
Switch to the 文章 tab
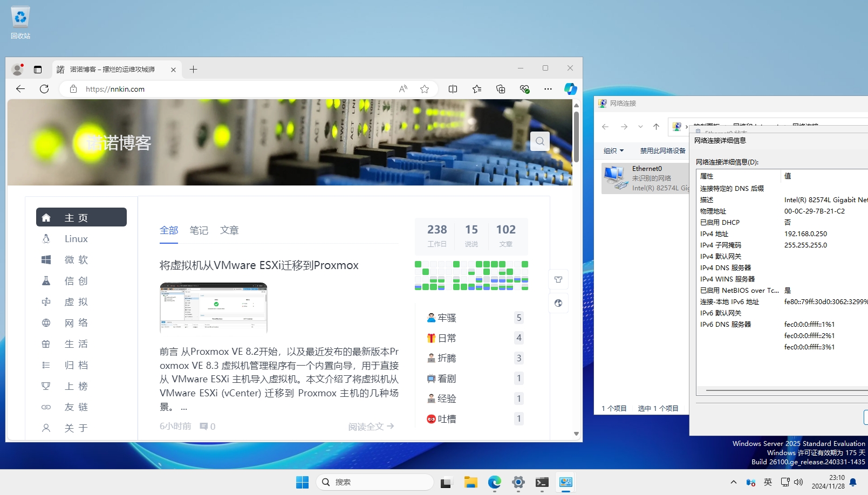(x=229, y=230)
